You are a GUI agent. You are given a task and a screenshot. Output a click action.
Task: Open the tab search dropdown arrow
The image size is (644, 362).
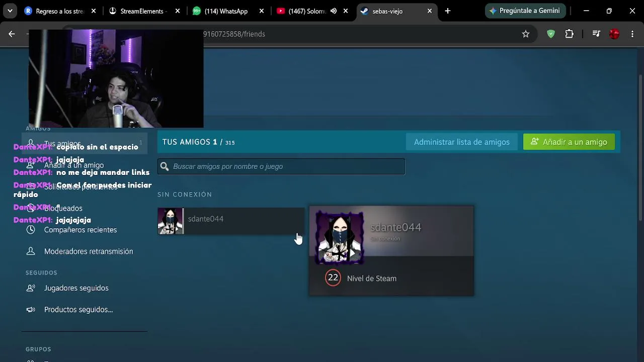pos(10,11)
